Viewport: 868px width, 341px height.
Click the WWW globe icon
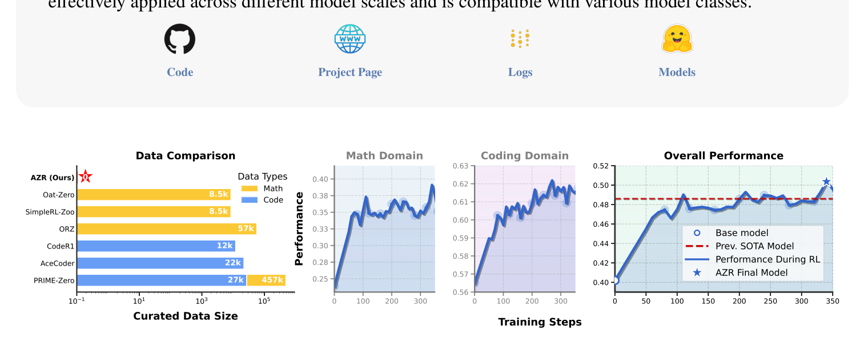349,39
